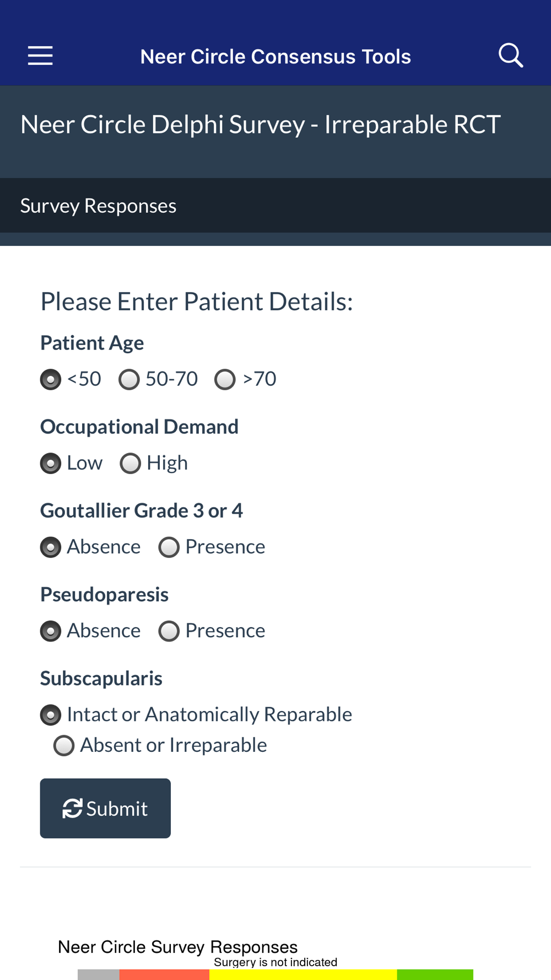
Task: Mark Goutallier Grade 3 or 4 as Presence
Action: tap(169, 547)
